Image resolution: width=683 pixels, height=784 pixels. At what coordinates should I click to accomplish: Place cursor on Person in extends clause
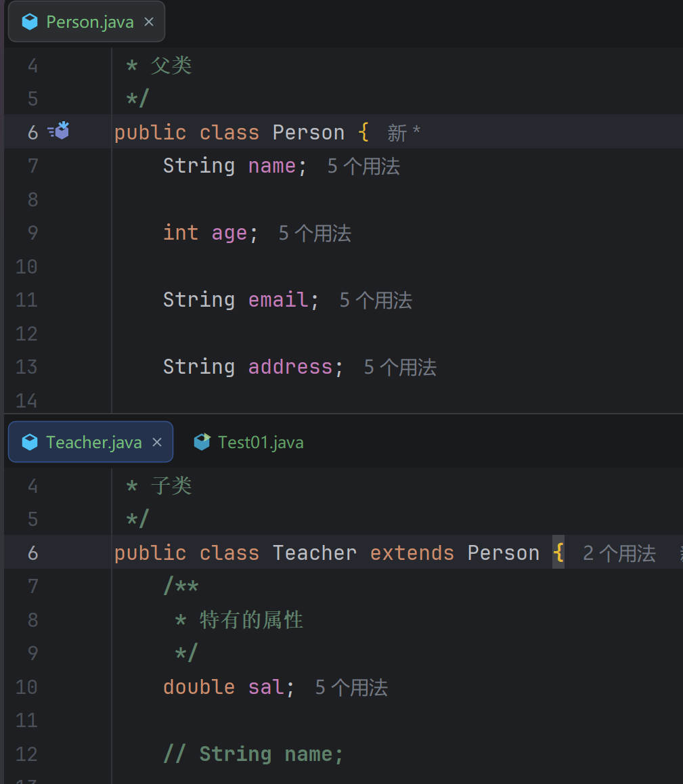[x=503, y=553]
